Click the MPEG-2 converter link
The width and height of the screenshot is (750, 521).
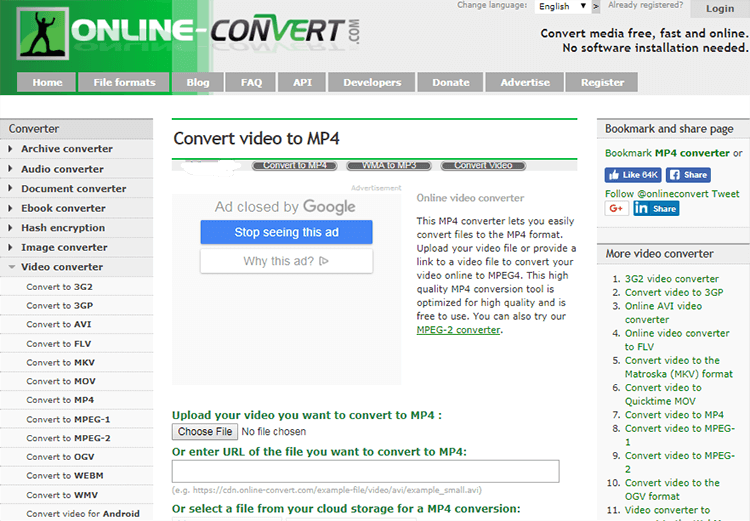pyautogui.click(x=458, y=330)
